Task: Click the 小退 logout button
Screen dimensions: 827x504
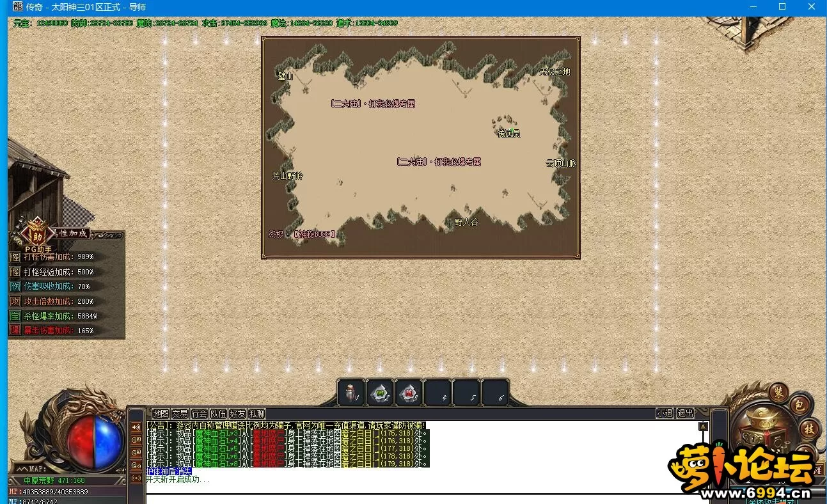Action: 665,414
